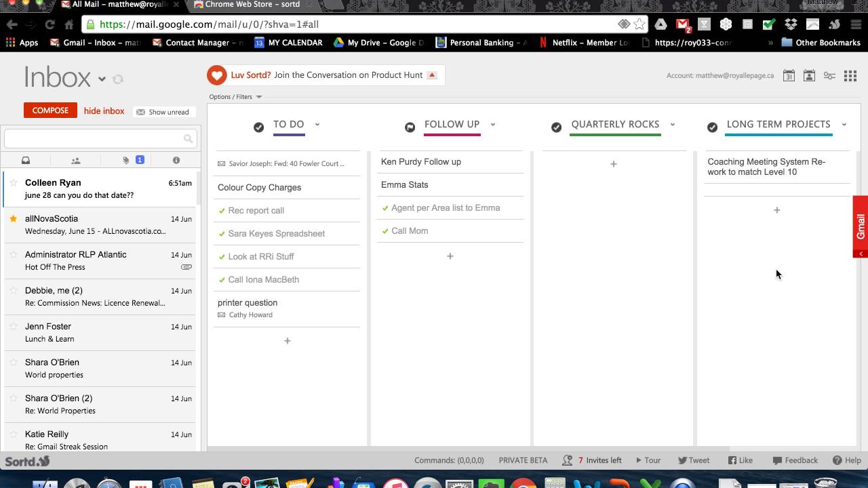The image size is (868, 488).
Task: Click the Tweet button
Action: pyautogui.click(x=694, y=461)
